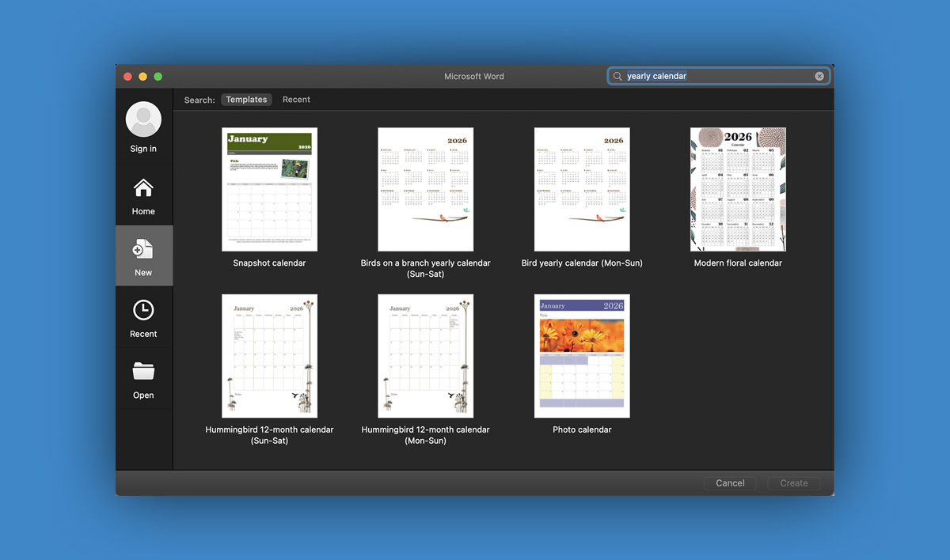Click the green full-screen window button
The height and width of the screenshot is (560, 950).
[x=158, y=76]
